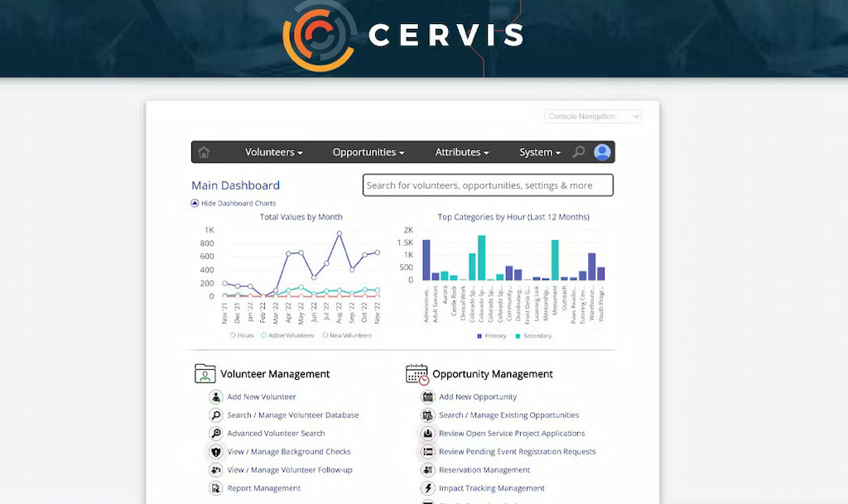
Task: Open Impact Tracking Management link
Action: [492, 488]
